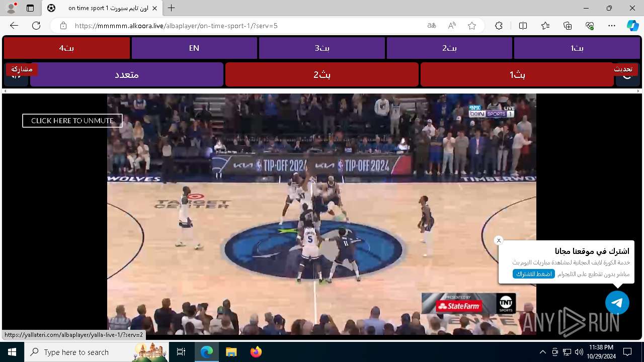Switch to the بث3 stream tab
Screen dimensions: 644x362
click(322, 48)
